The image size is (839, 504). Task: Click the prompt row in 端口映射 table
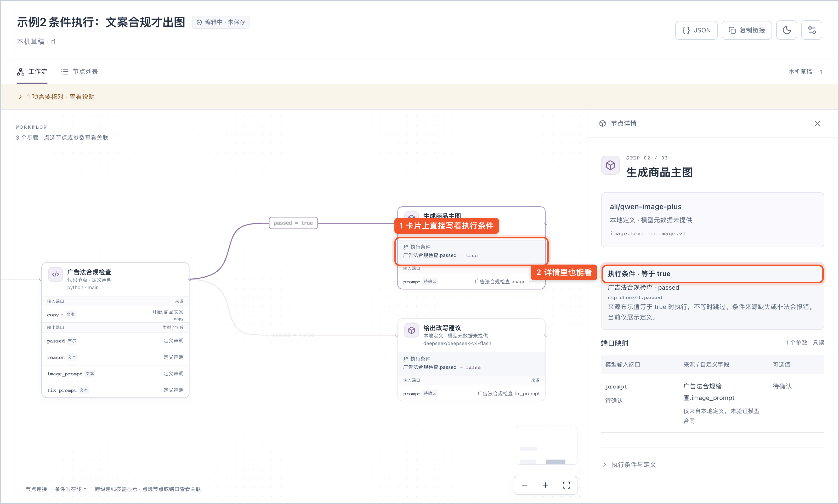point(712,403)
